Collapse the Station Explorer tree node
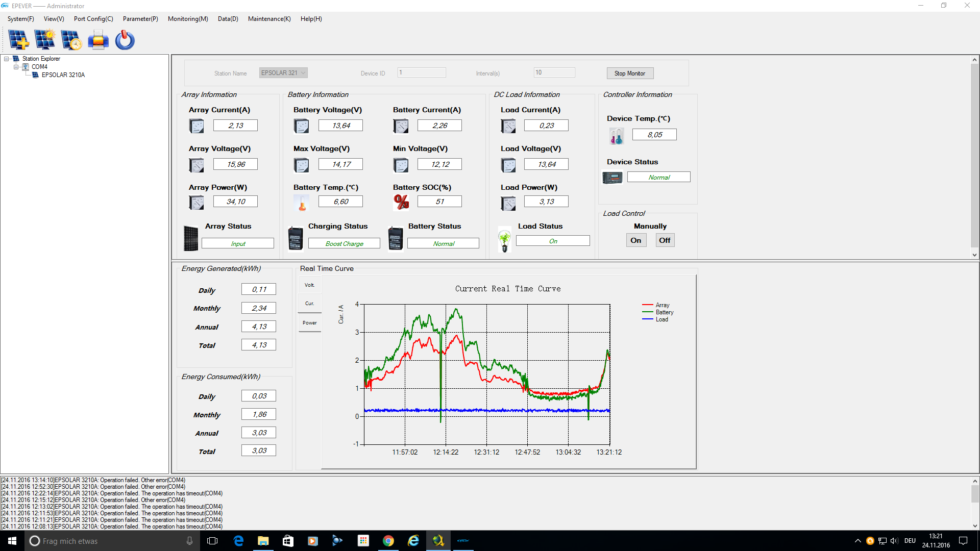This screenshot has height=551, width=980. (x=7, y=59)
